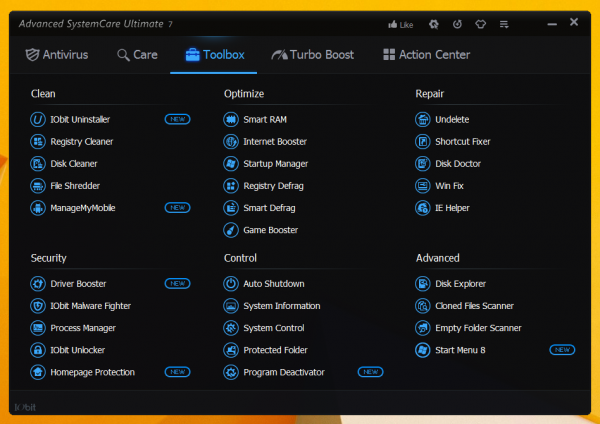
Task: Open the Turbo Boost tab
Action: (x=312, y=55)
